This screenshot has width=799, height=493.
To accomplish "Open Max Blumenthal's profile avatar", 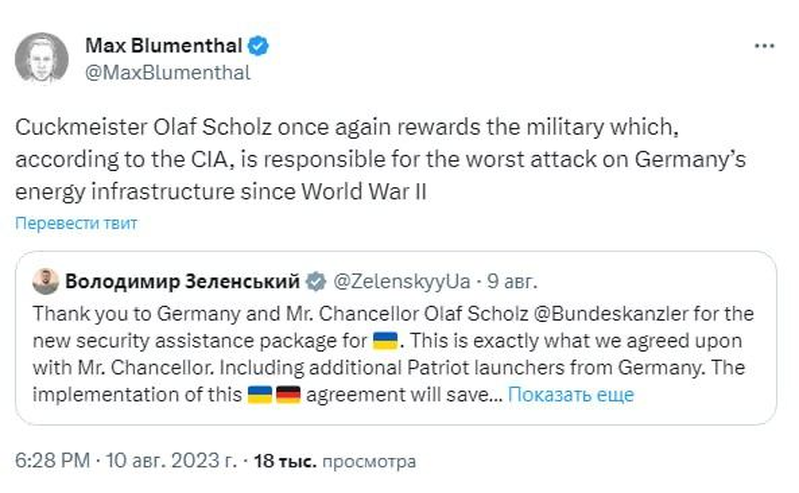I will [x=42, y=58].
